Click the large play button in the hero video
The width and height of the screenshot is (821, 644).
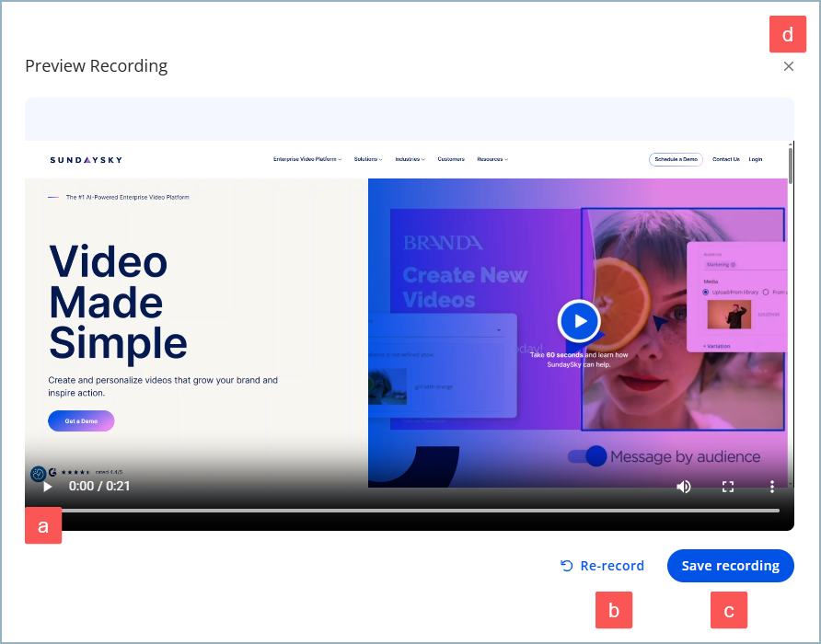[x=579, y=321]
